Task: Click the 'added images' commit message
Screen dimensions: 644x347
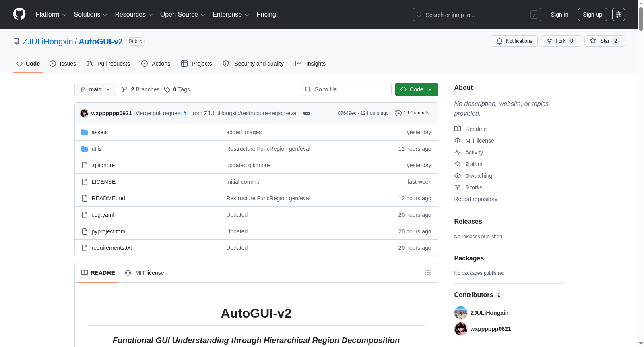Action: pos(244,132)
